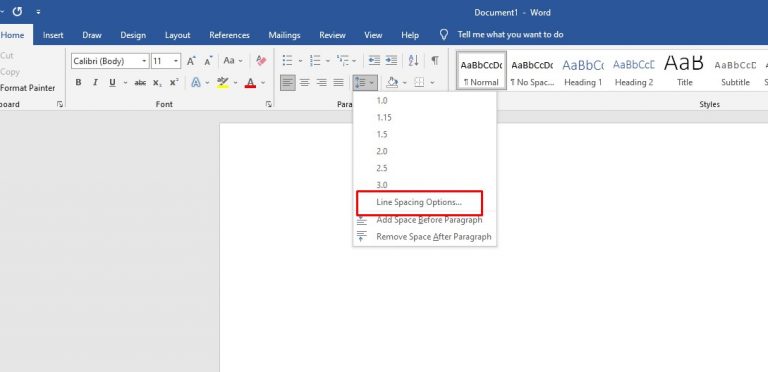Screen dimensions: 768x372
Task: Click Shading paint bucket icon
Action: 391,83
